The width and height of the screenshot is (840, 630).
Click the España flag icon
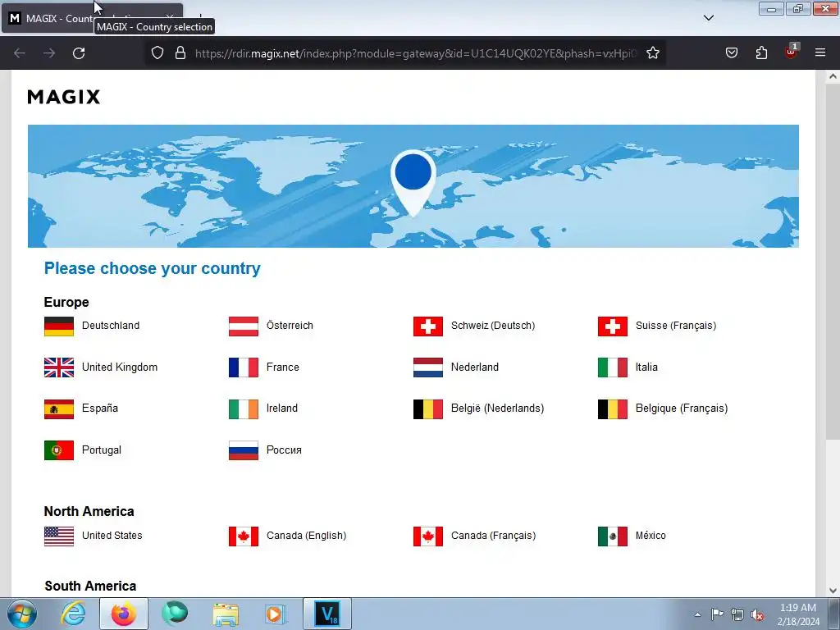pyautogui.click(x=59, y=409)
